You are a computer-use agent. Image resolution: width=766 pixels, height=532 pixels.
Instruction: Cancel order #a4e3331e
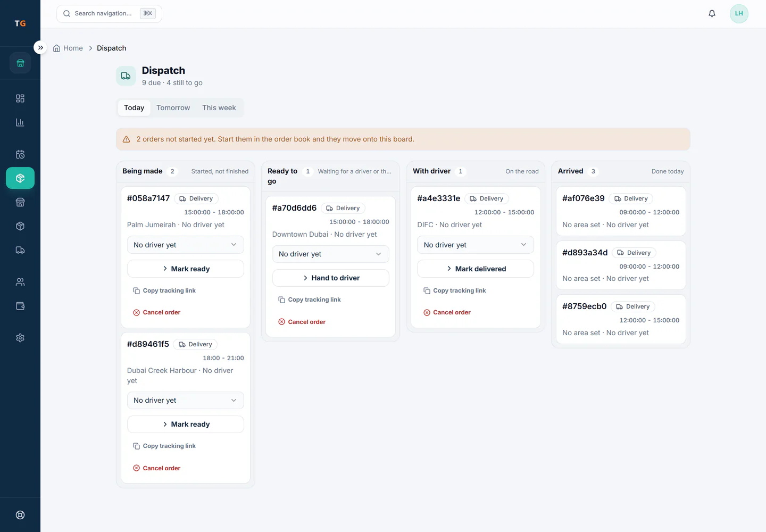447,313
